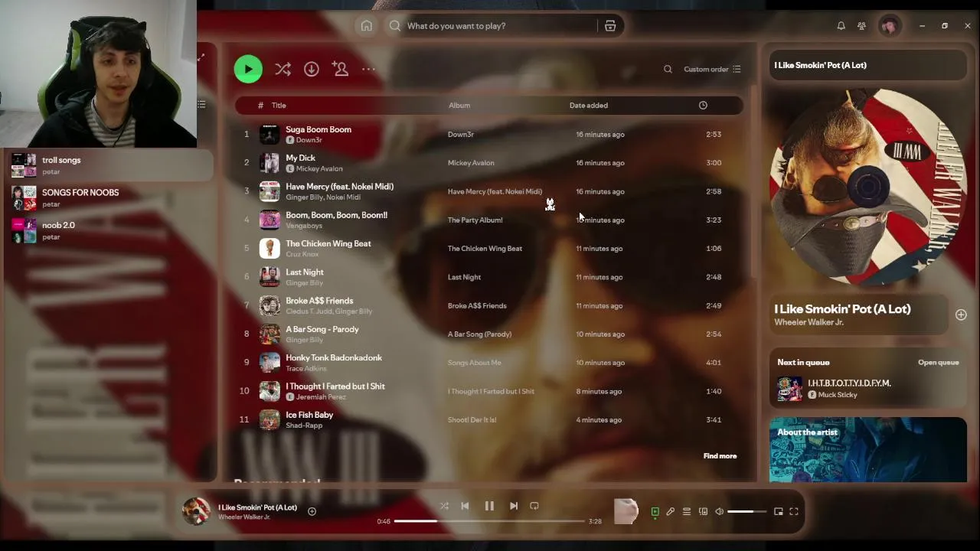Image resolution: width=980 pixels, height=551 pixels.
Task: Toggle library list view icon
Action: click(x=201, y=104)
